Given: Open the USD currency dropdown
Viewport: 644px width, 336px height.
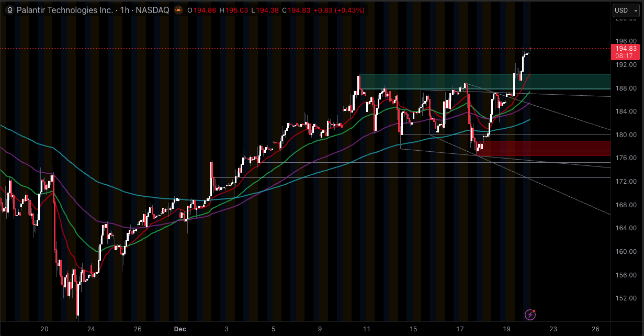Looking at the screenshot, I should [626, 10].
